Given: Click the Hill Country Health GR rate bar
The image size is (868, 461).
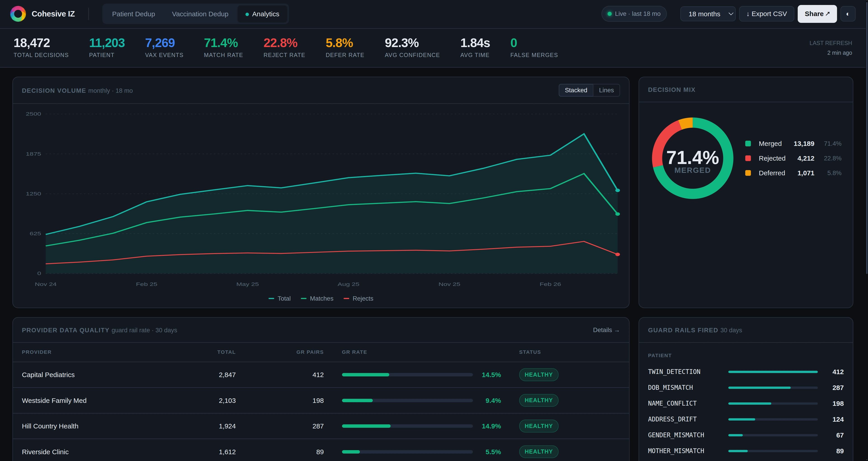Looking at the screenshot, I should point(407,426).
